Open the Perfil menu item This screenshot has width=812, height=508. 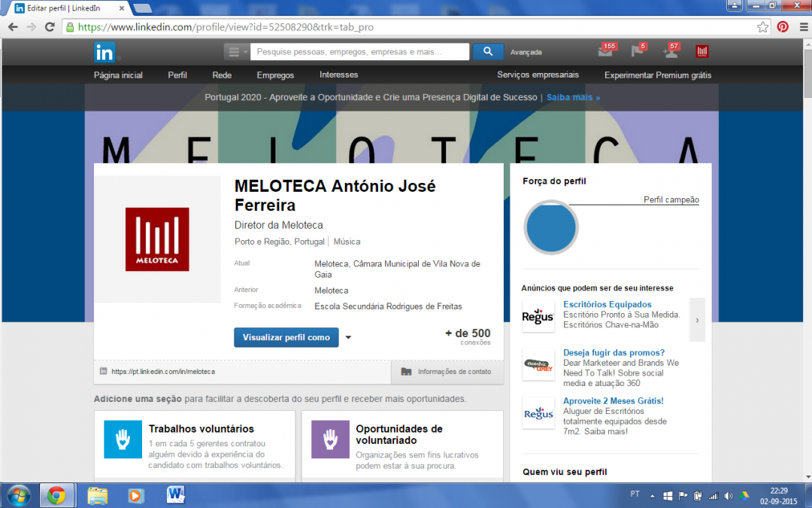(x=177, y=75)
